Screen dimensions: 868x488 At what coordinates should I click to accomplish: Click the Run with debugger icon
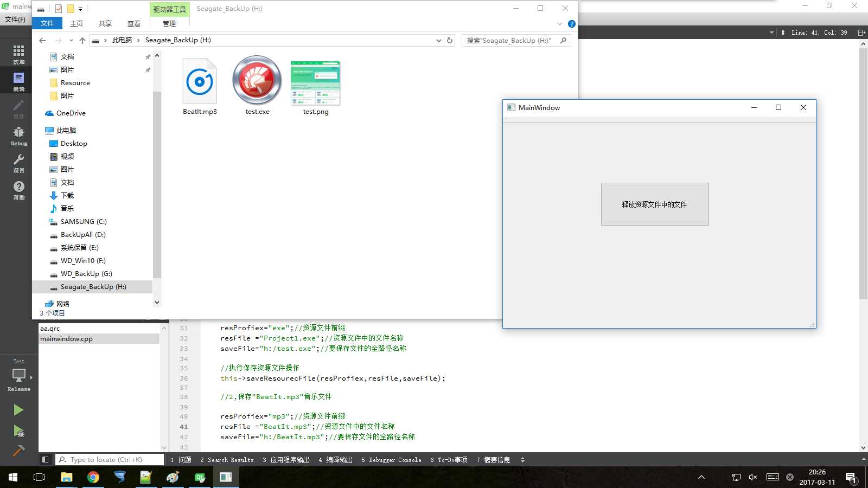tap(18, 431)
